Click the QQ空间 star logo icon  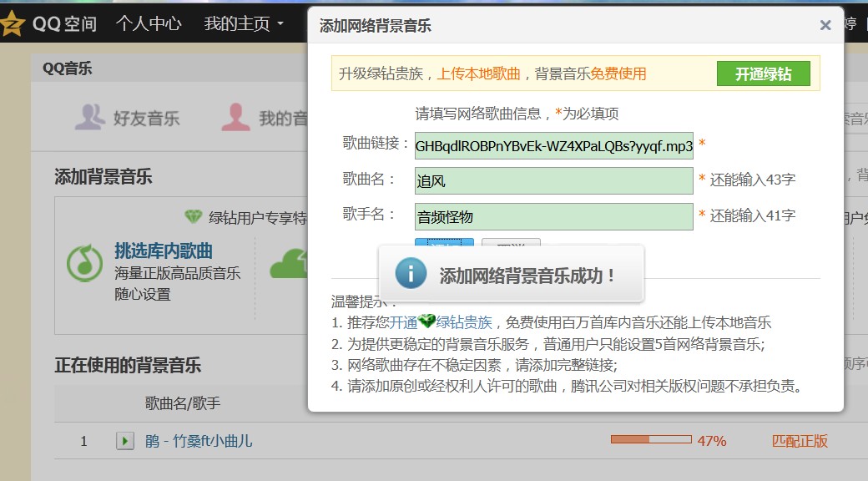click(x=13, y=23)
